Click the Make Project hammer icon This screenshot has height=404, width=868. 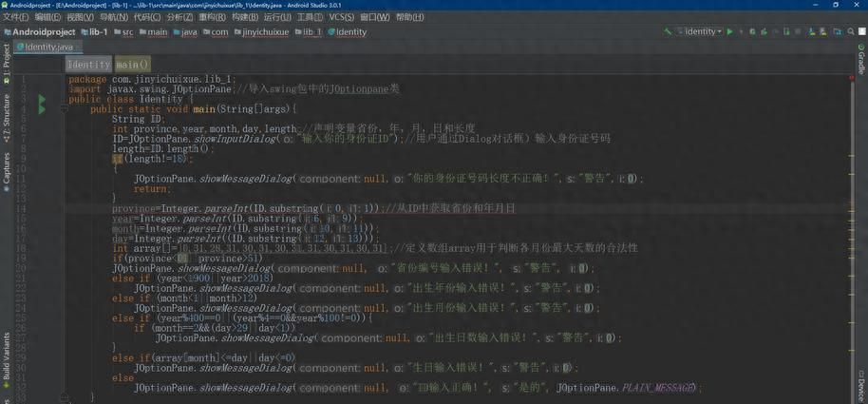pyautogui.click(x=667, y=31)
